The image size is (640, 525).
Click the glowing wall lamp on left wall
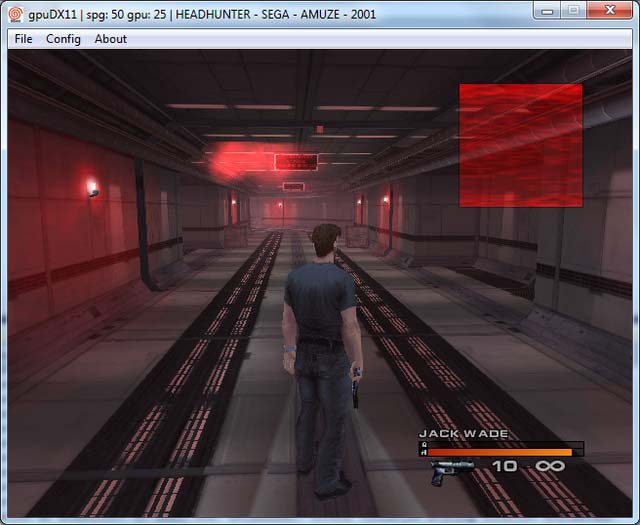pyautogui.click(x=93, y=187)
